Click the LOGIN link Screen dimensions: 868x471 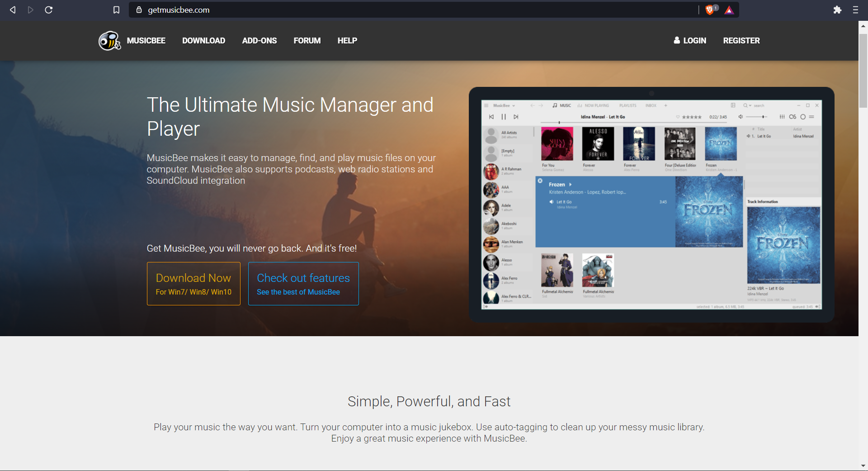click(690, 41)
